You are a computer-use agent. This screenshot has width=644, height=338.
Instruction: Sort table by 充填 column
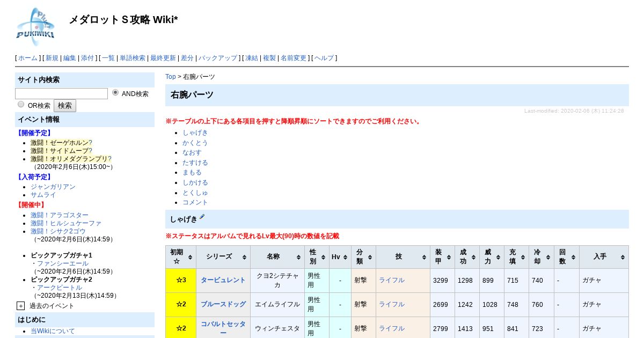(516, 257)
